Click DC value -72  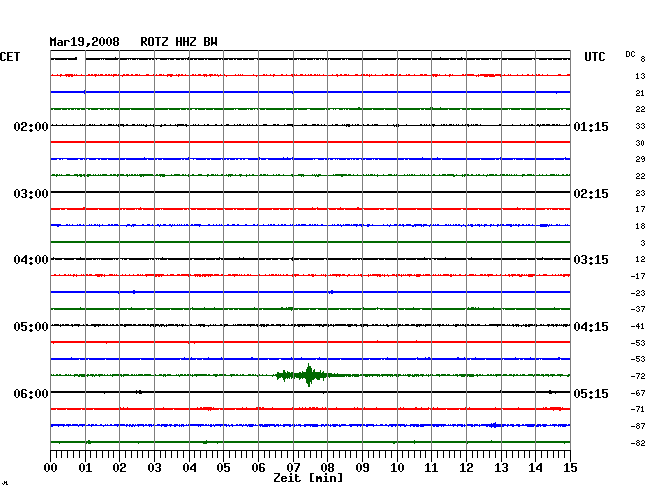tap(638, 376)
